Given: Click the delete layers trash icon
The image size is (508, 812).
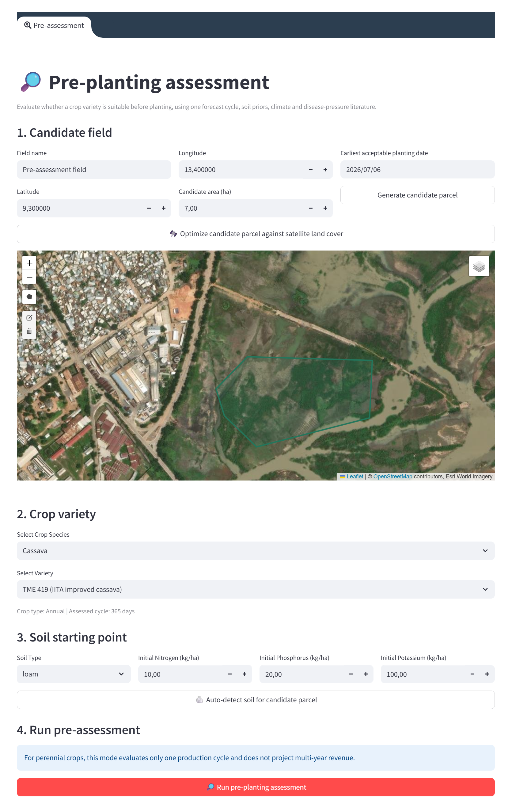Looking at the screenshot, I should [29, 331].
